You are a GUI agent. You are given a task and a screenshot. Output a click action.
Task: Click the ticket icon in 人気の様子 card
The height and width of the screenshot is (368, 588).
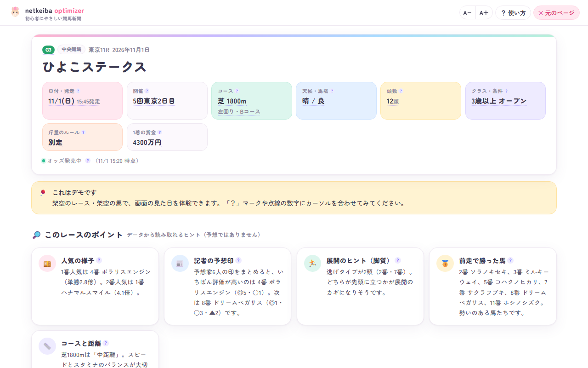coord(47,264)
